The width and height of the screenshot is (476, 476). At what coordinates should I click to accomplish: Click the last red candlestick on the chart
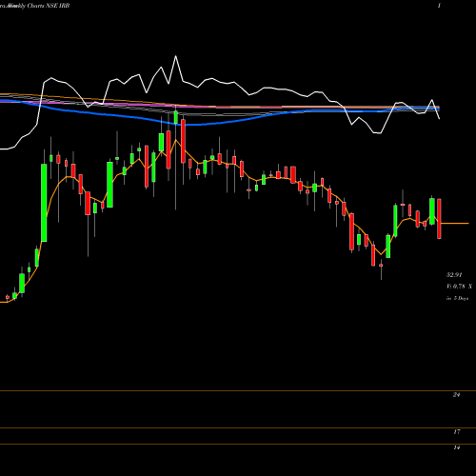[x=439, y=219]
